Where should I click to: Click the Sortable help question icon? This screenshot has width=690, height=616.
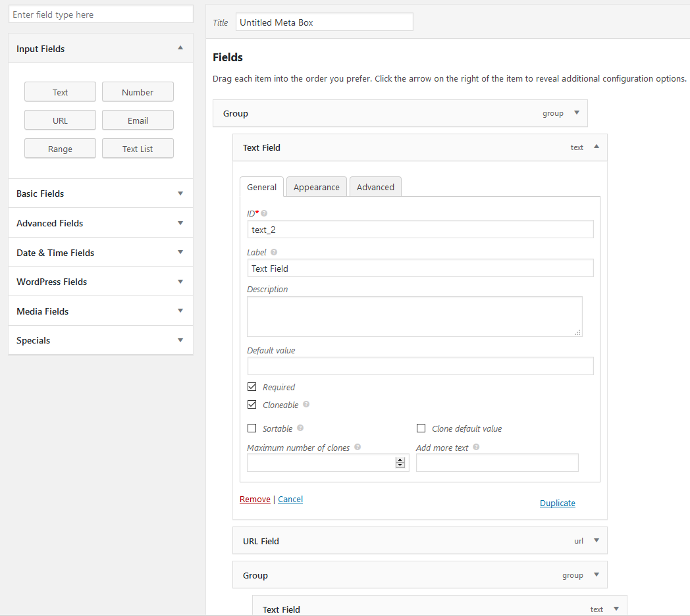(300, 428)
